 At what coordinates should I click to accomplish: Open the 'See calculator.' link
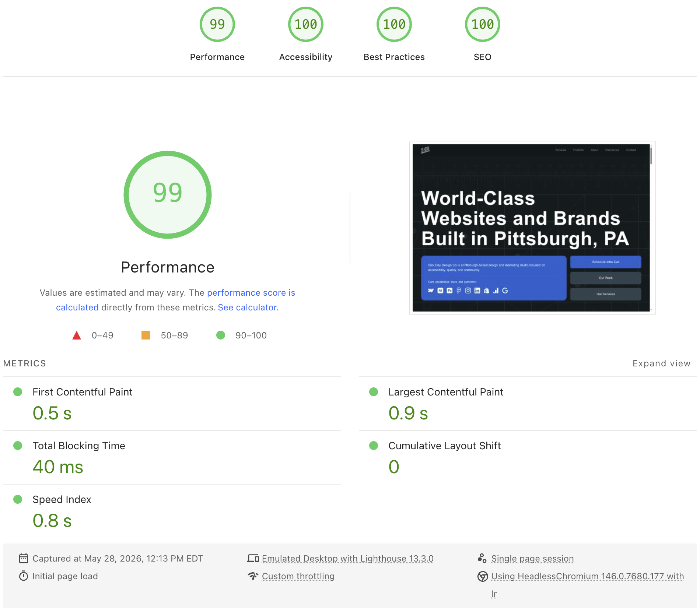point(248,307)
